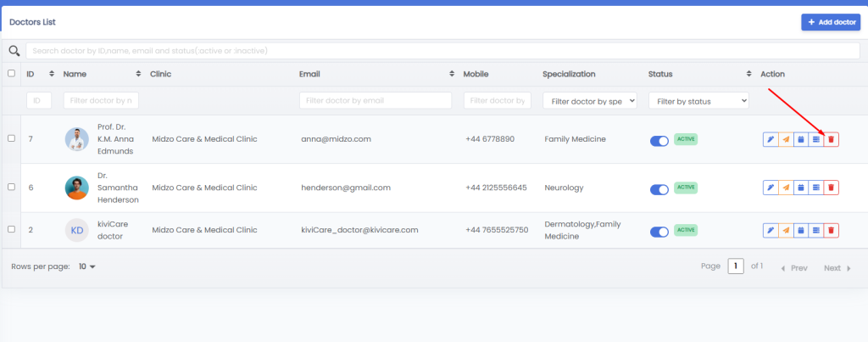Open the Filter doctor by specialization dropdown
868x342 pixels.
590,101
